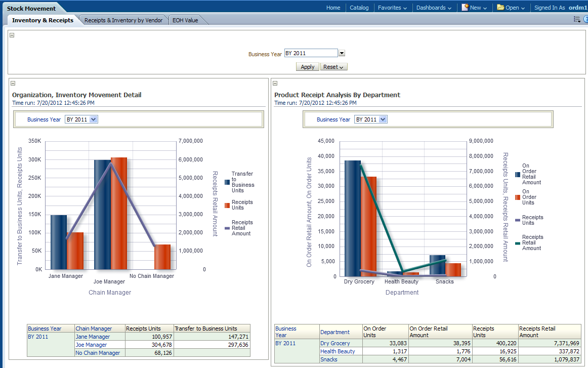Image resolution: width=588 pixels, height=368 pixels.
Task: Click the 38,395 On Order Retail cell
Action: click(x=440, y=343)
